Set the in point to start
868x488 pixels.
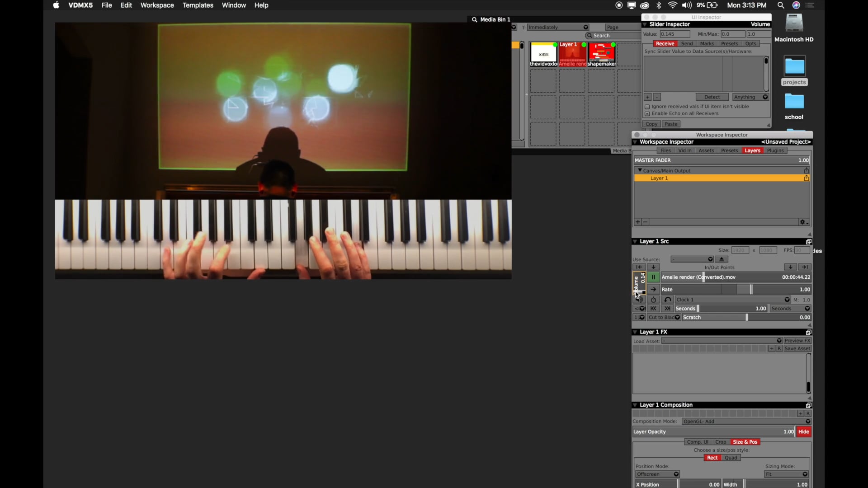click(x=639, y=267)
